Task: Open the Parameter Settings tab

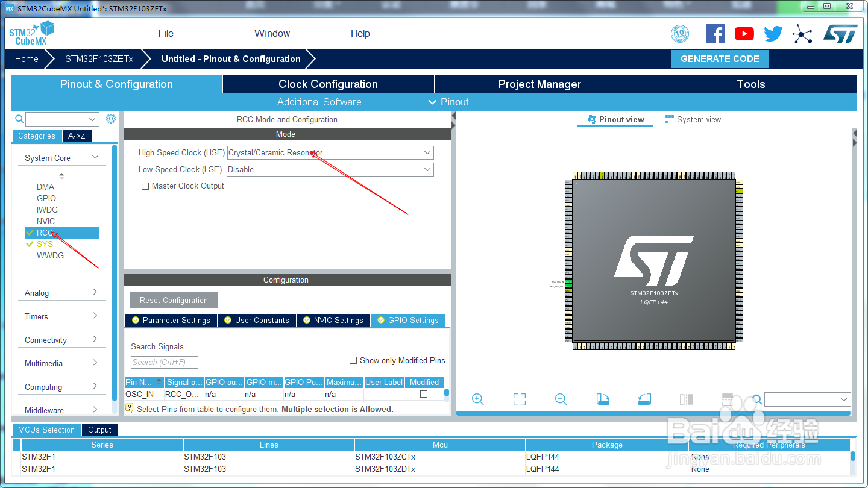Action: (170, 320)
